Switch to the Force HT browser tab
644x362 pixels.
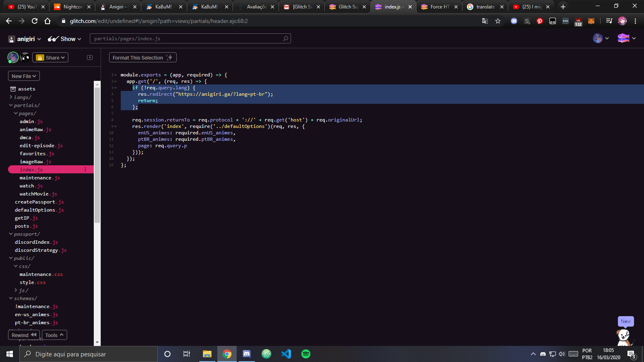[439, 7]
